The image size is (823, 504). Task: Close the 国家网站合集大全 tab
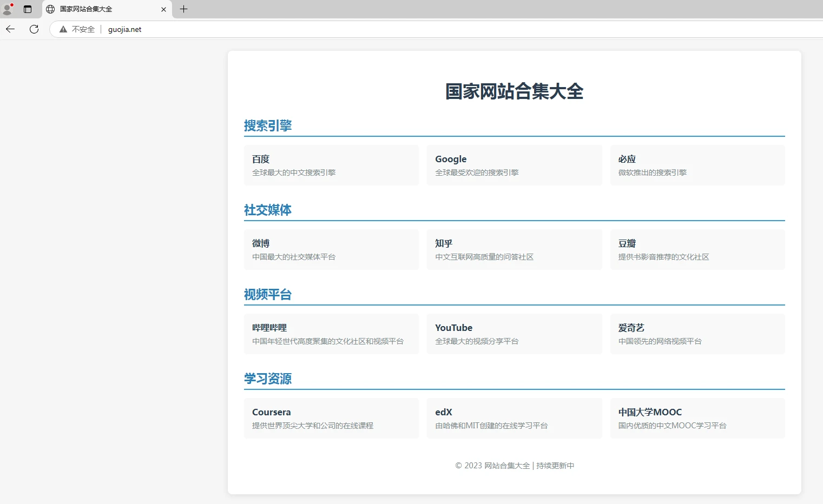tap(163, 9)
